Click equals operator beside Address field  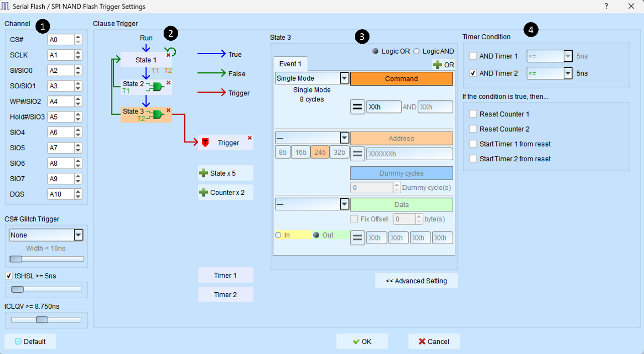click(x=357, y=154)
